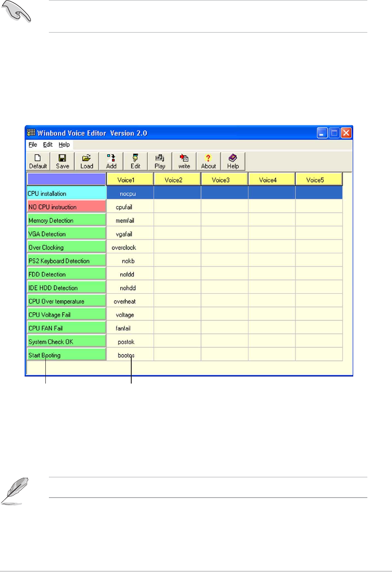Click the voltage voice cell
Viewport: 392px width, 572px height.
tap(130, 315)
